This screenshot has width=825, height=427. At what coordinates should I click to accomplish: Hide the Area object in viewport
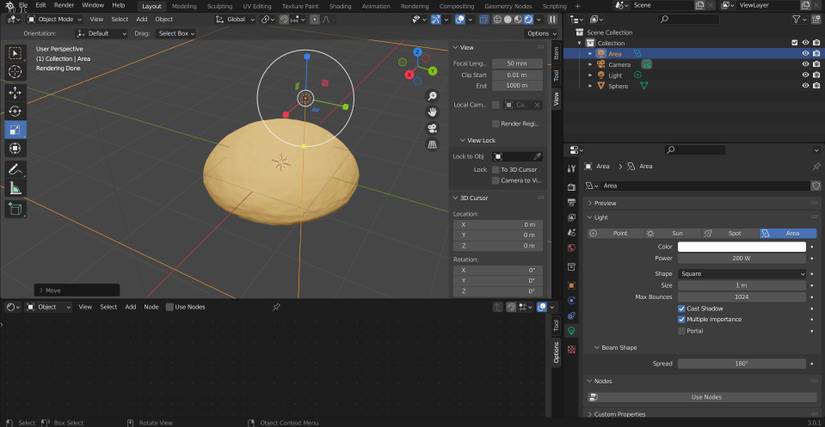tap(805, 54)
